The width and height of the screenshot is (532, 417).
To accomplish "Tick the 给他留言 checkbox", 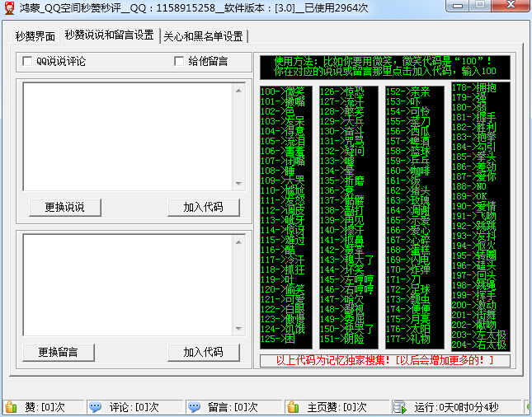I will pyautogui.click(x=179, y=61).
